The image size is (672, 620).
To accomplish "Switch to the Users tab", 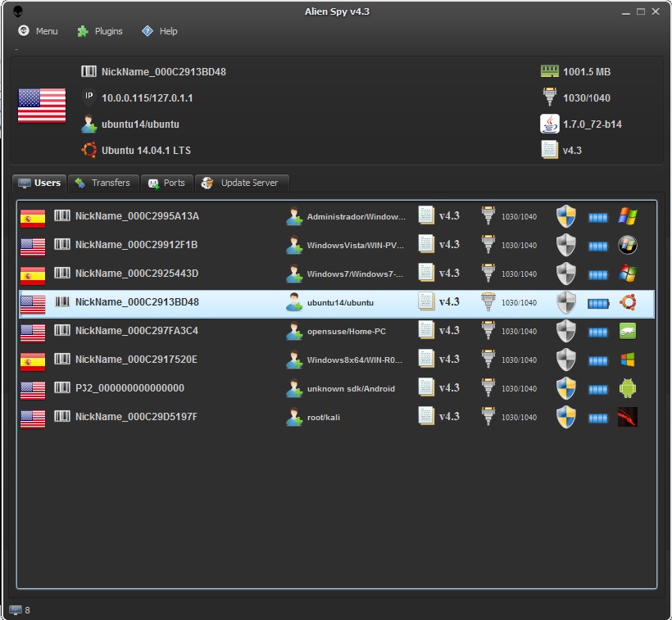I will (39, 183).
